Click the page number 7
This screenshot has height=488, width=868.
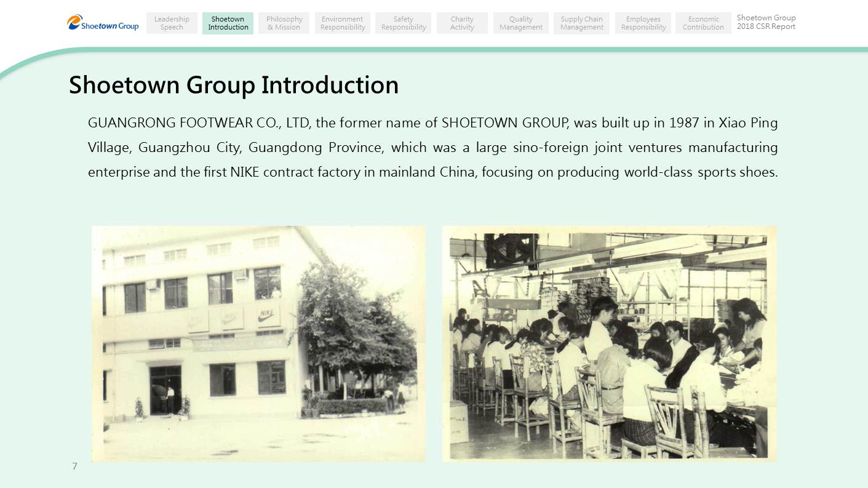click(74, 466)
